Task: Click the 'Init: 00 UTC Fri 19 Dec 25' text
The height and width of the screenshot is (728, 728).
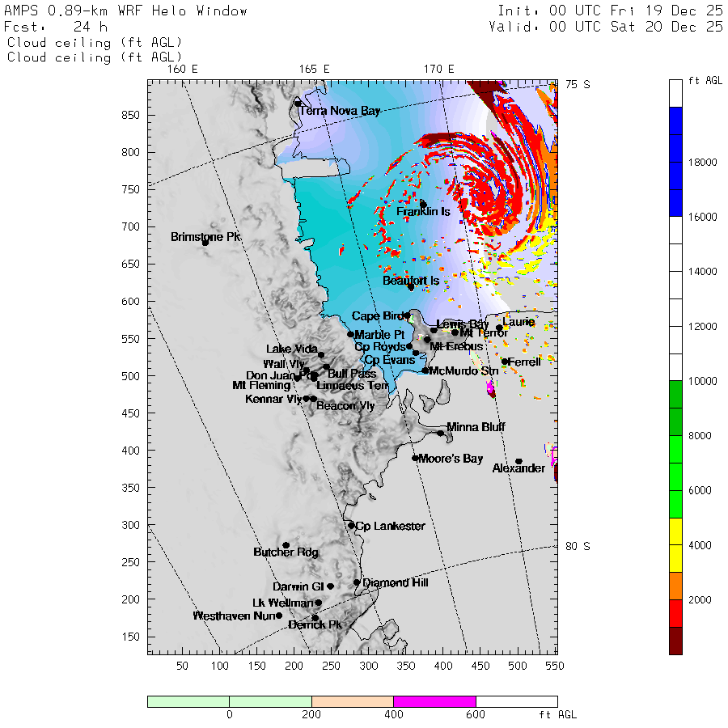Action: point(610,11)
